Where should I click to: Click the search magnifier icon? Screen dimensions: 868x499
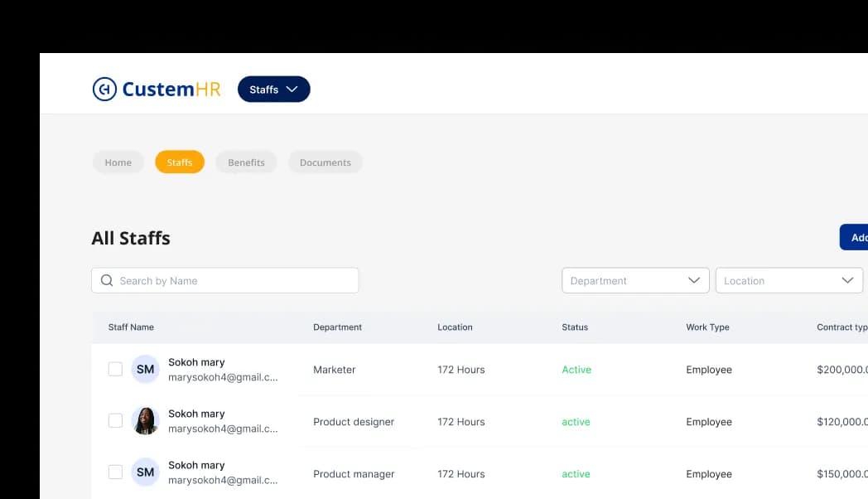(x=107, y=280)
